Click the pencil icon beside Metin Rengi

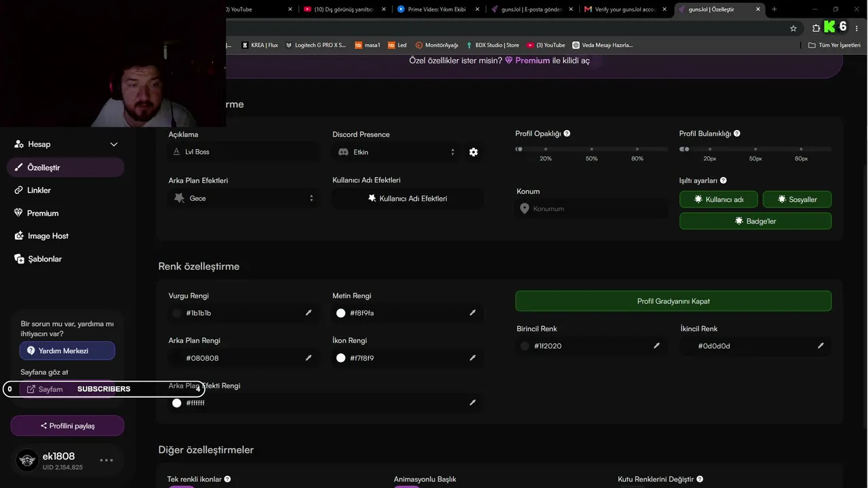473,312
